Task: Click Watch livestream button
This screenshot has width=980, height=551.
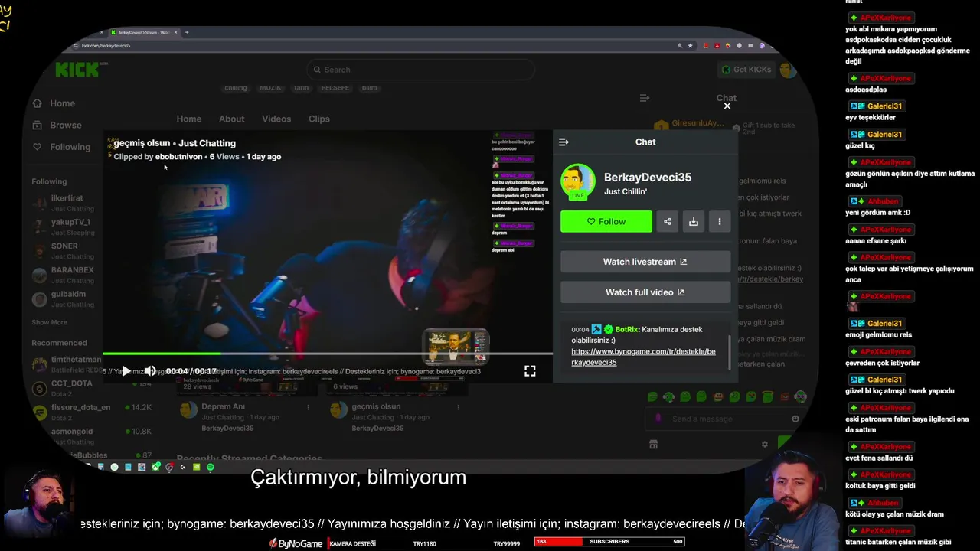Action: 645,262
